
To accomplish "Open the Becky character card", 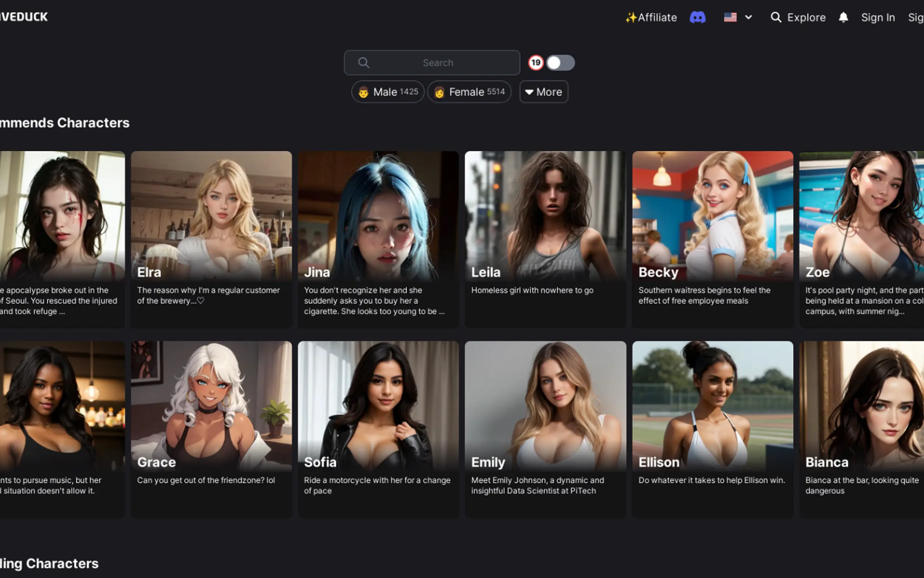I will pos(712,239).
